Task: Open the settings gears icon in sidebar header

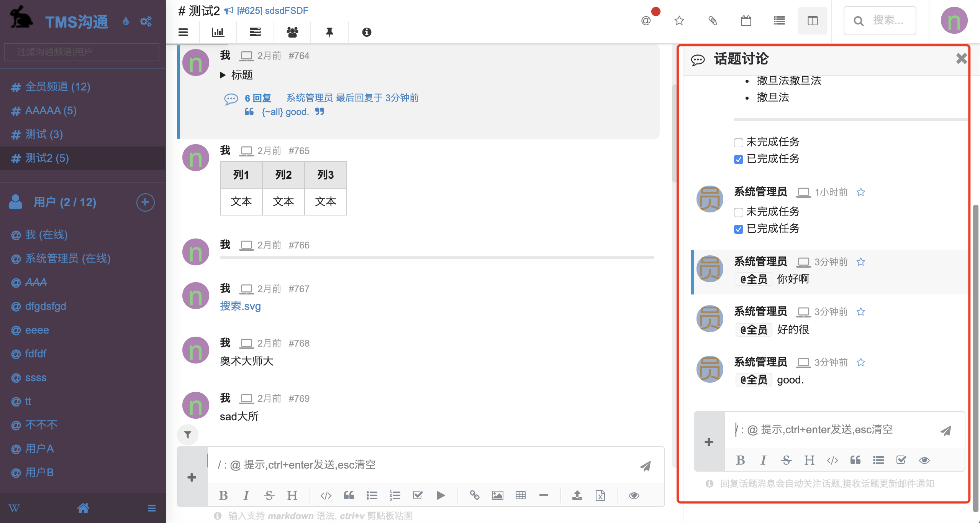Action: pyautogui.click(x=146, y=21)
